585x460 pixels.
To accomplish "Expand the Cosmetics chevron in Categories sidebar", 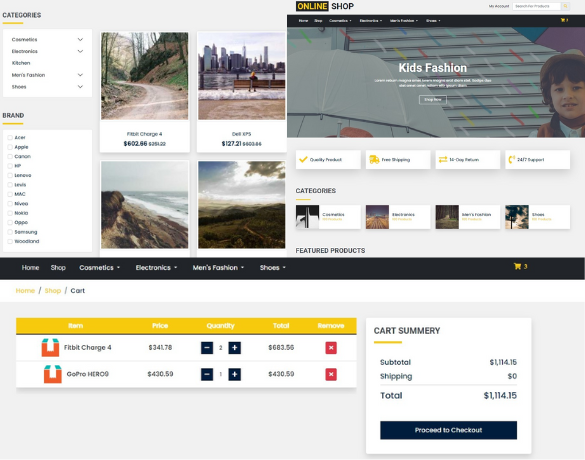I will pyautogui.click(x=80, y=40).
